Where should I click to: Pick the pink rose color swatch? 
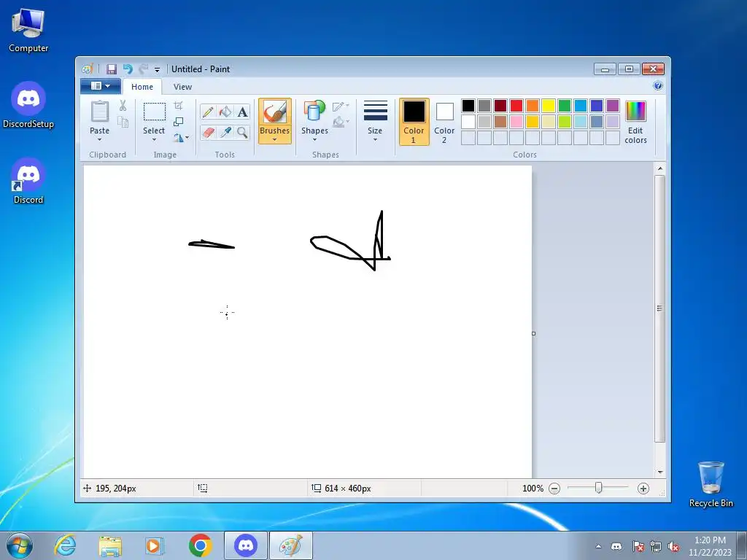(516, 122)
